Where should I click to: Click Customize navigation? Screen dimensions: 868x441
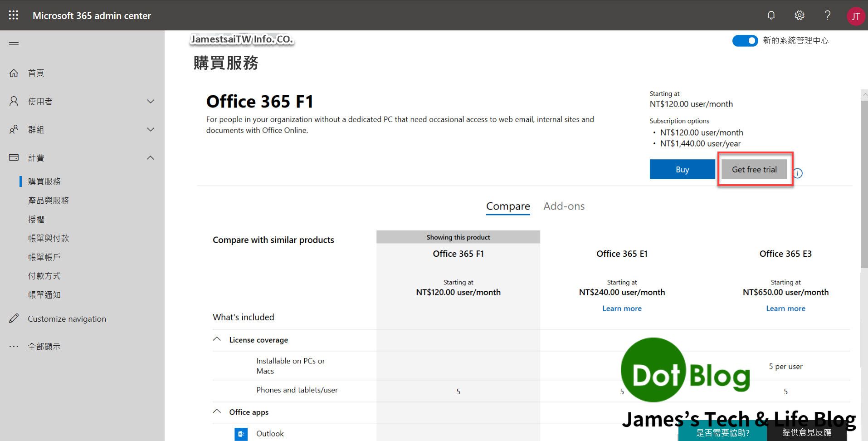click(x=67, y=319)
